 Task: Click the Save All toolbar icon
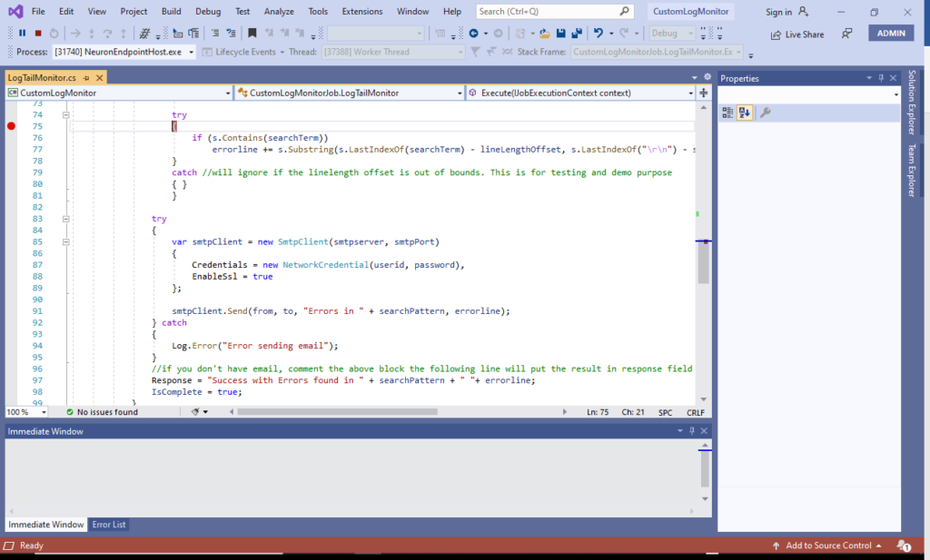coord(577,34)
